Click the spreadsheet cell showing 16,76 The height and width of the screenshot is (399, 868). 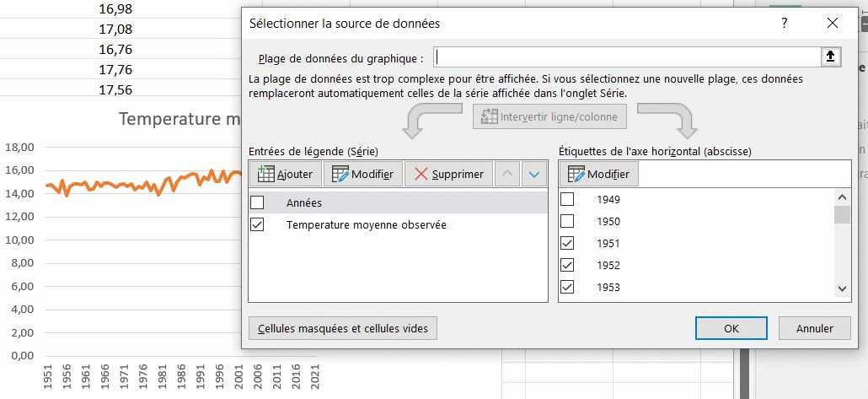[115, 49]
